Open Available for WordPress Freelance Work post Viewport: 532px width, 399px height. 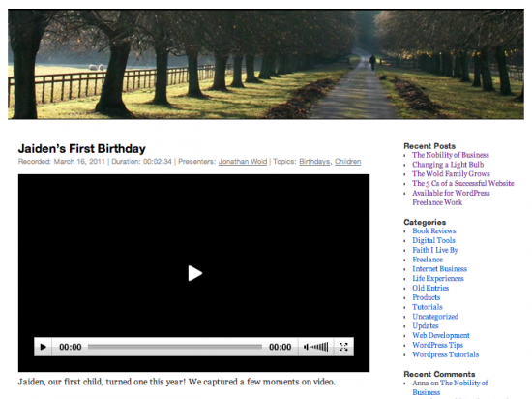pos(451,198)
